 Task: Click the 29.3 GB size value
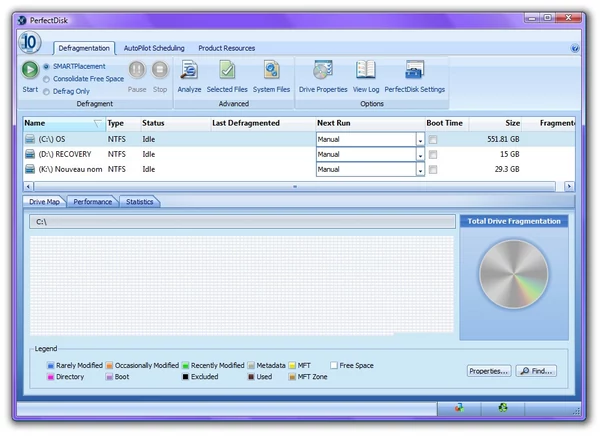pos(507,169)
